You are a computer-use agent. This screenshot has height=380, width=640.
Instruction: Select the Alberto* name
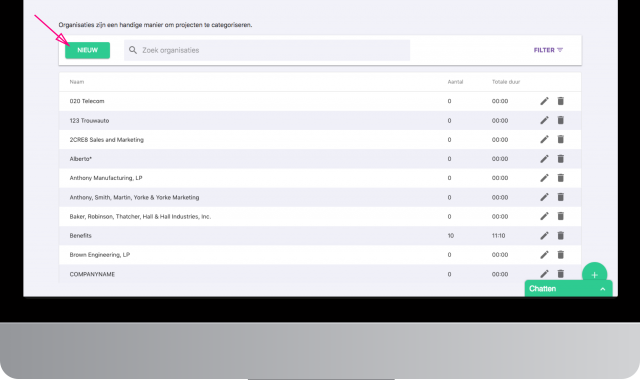(x=81, y=159)
